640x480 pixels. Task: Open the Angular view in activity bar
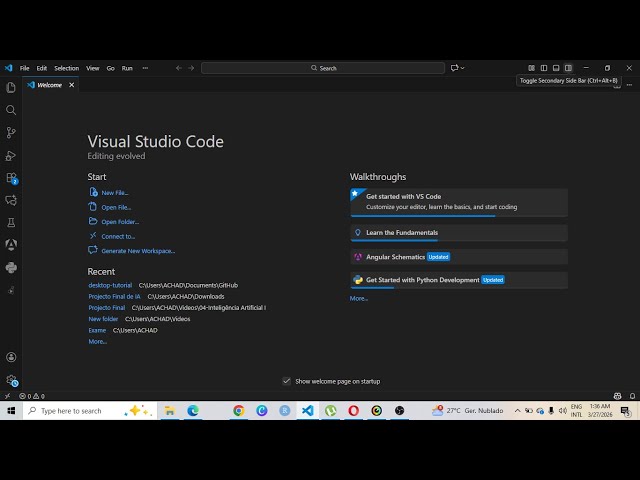tap(11, 244)
